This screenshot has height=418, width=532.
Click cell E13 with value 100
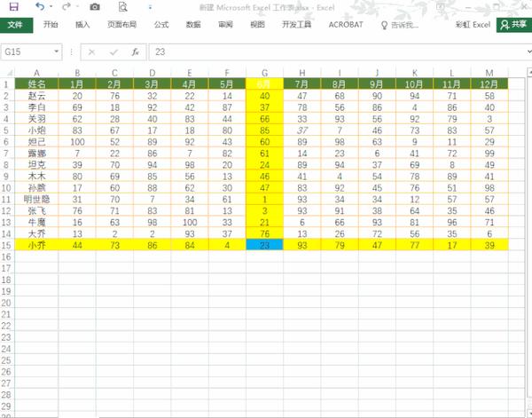point(190,223)
